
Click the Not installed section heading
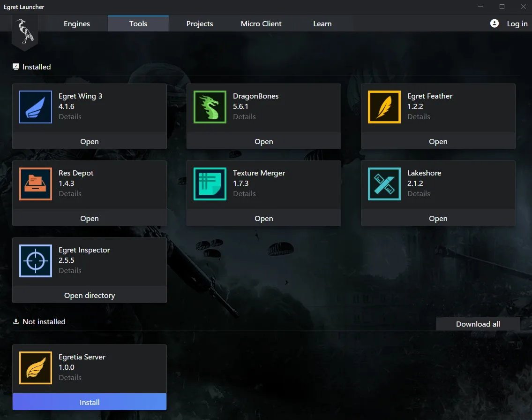44,321
